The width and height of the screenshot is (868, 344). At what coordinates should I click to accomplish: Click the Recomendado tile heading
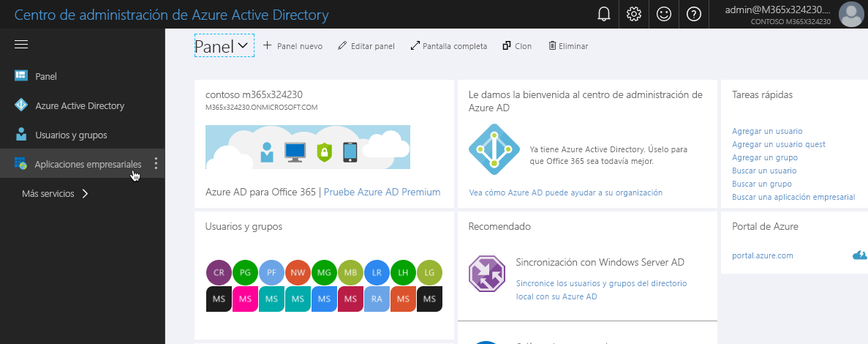tap(499, 227)
